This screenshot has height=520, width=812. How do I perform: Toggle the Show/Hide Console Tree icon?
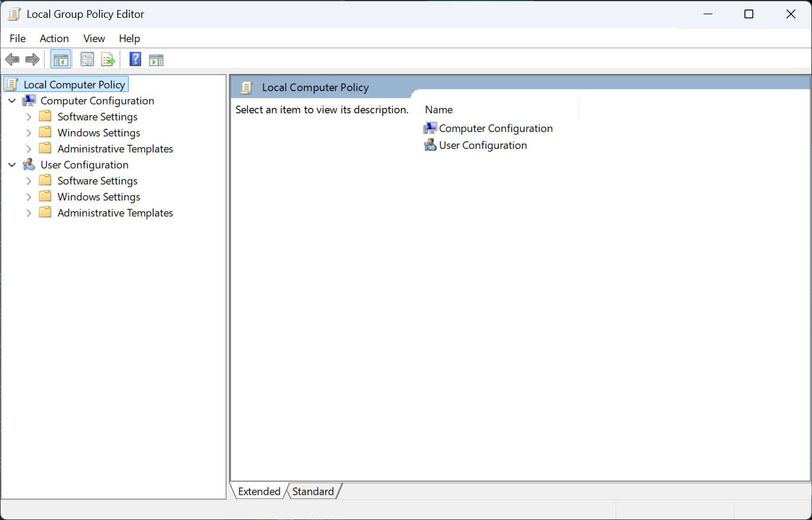[x=61, y=59]
